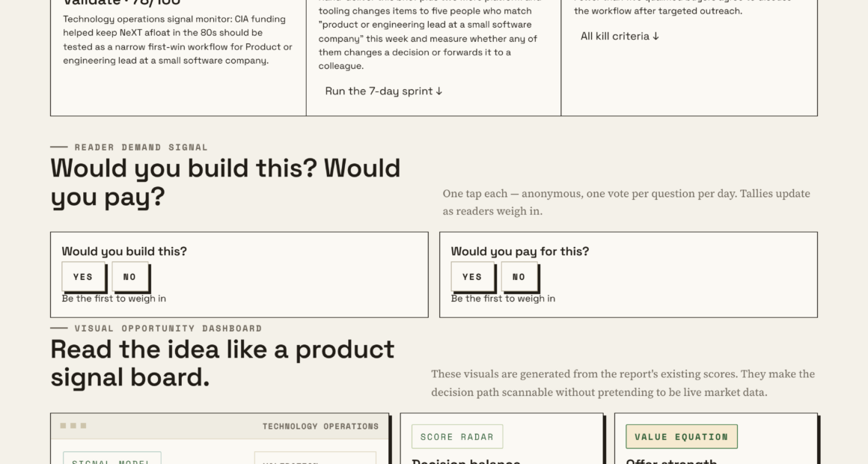Click the SCORE RADAR badge
The width and height of the screenshot is (868, 464).
click(457, 437)
